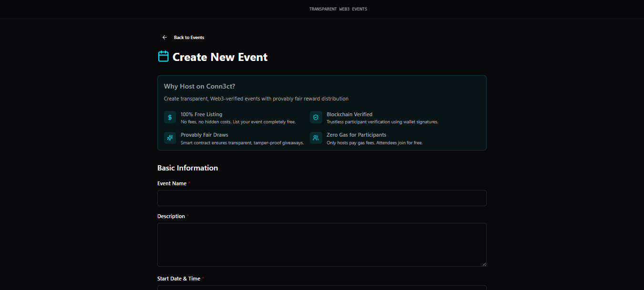Image resolution: width=644 pixels, height=290 pixels.
Task: Click the 100% Free Listing title
Action: tap(201, 114)
